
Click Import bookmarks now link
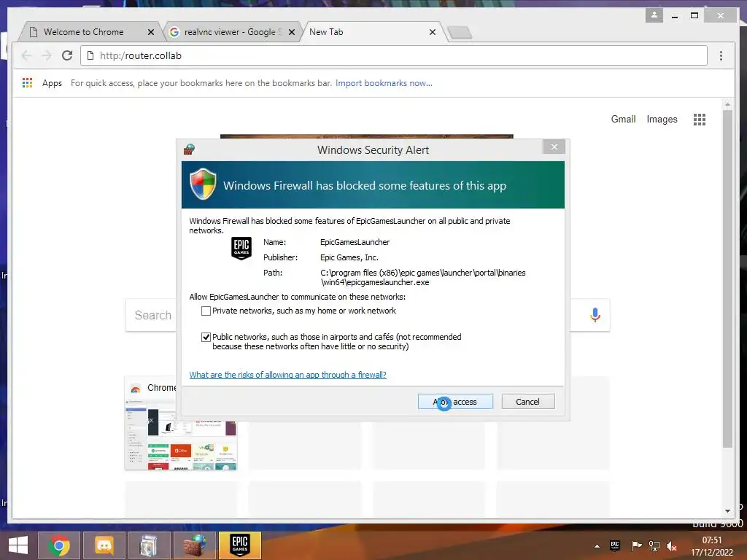[384, 83]
